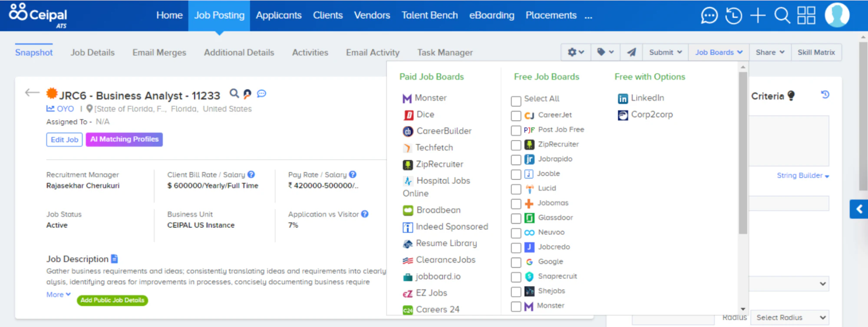The image size is (868, 327).
Task: Check the Snaprecruit checkbox
Action: click(x=516, y=277)
